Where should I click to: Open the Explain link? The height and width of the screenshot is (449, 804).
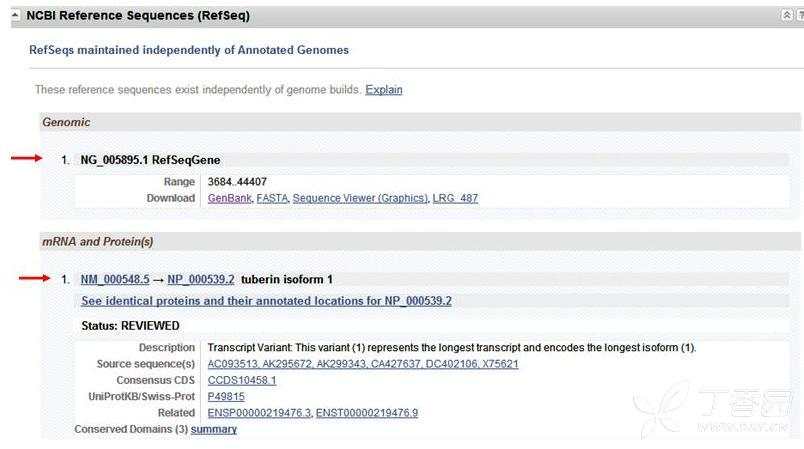tap(384, 90)
